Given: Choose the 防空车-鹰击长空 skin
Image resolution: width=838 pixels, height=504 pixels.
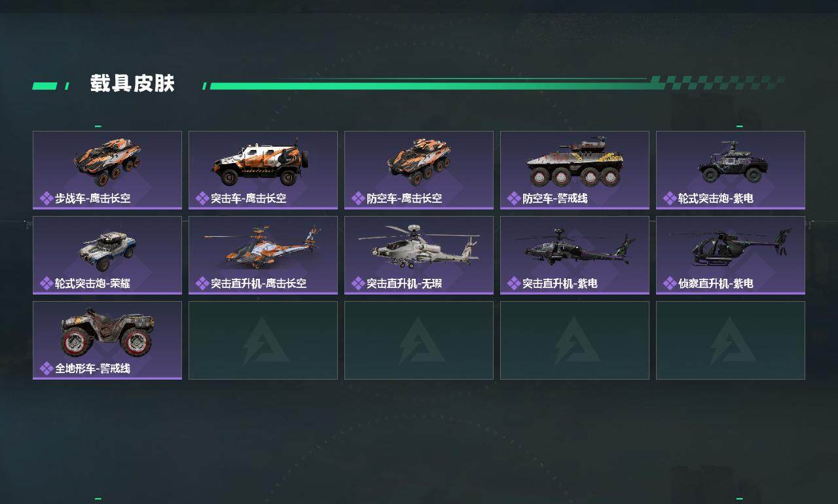Looking at the screenshot, I should tap(419, 170).
